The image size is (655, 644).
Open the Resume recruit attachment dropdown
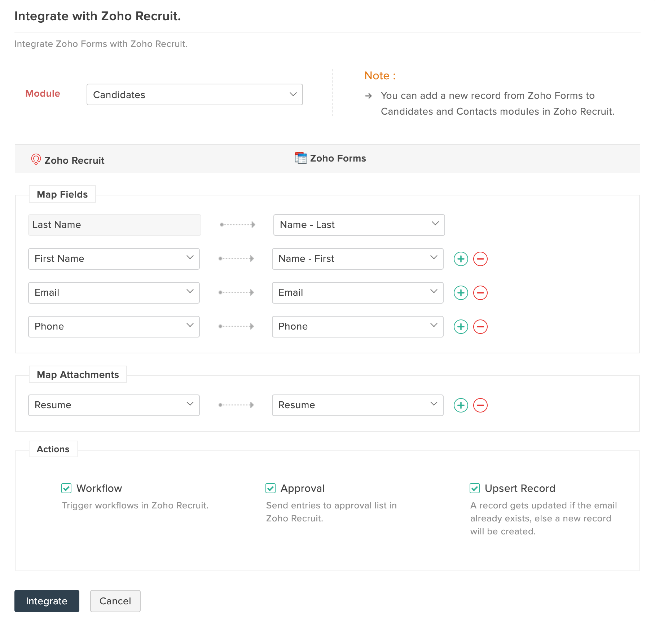pos(114,405)
